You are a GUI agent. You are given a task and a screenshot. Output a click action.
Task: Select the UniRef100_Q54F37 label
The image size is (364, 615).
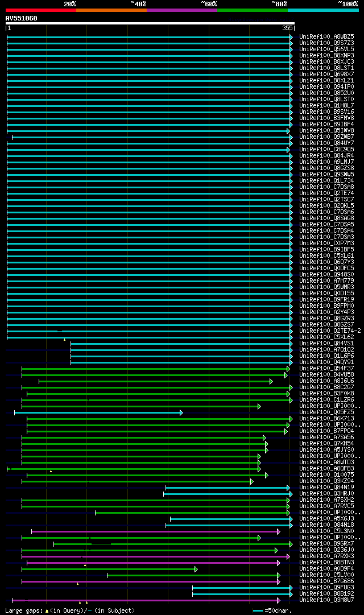point(326,369)
